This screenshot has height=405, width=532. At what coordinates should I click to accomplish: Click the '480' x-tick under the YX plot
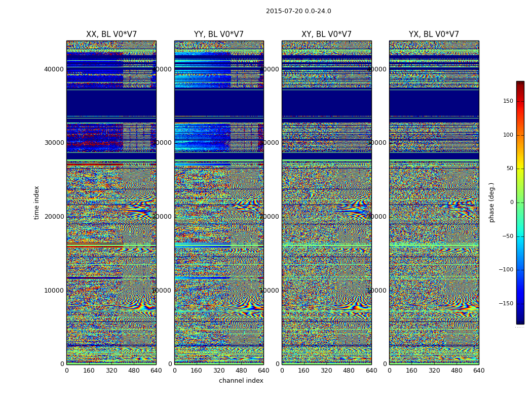457,371
